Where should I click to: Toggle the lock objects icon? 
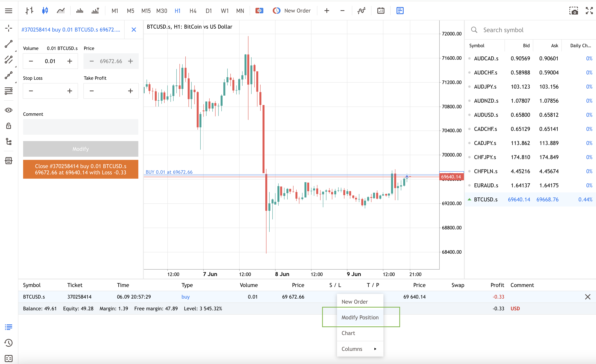click(x=9, y=126)
